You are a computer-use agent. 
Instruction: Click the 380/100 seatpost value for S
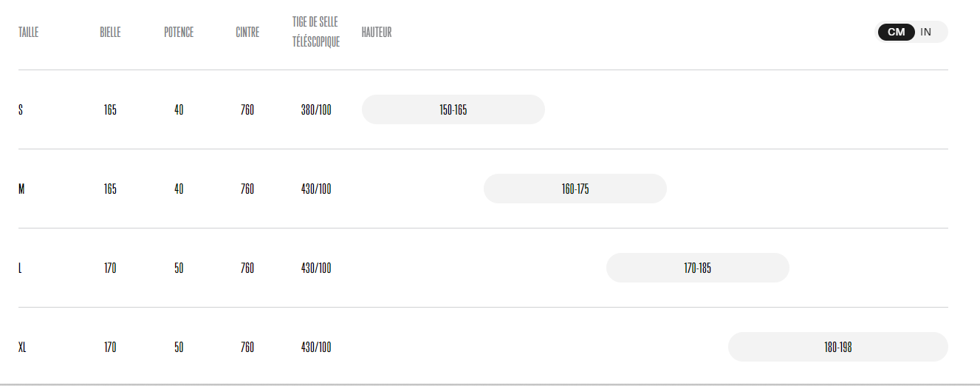point(316,109)
